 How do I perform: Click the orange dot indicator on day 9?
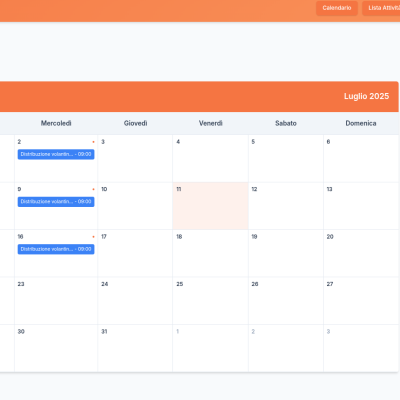93,189
